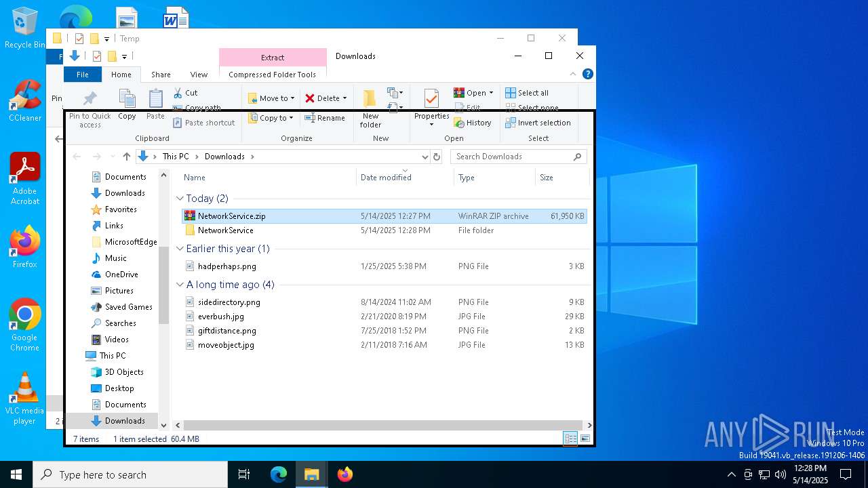Click the Home ribbon tab
868x488 pixels.
[121, 75]
